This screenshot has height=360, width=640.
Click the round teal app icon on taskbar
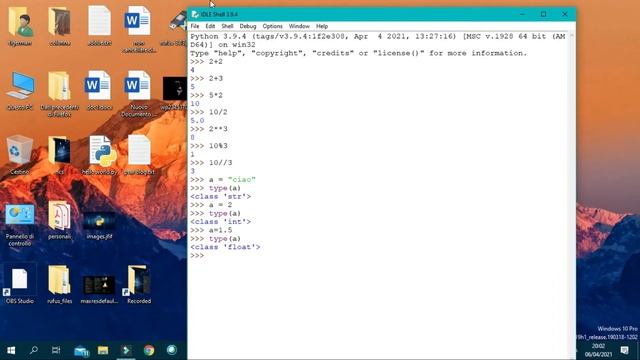click(172, 350)
